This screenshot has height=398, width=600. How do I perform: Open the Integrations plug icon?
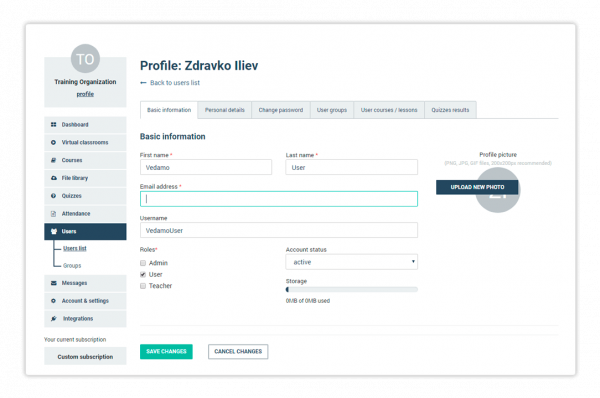coord(54,319)
